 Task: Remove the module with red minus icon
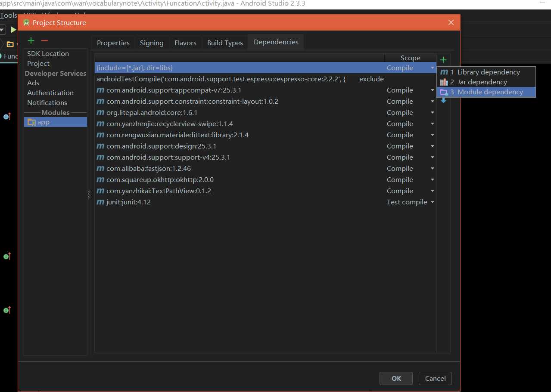click(44, 40)
